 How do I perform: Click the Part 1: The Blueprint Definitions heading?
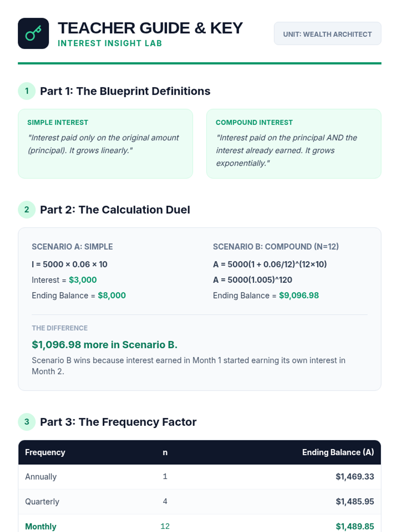(x=125, y=91)
